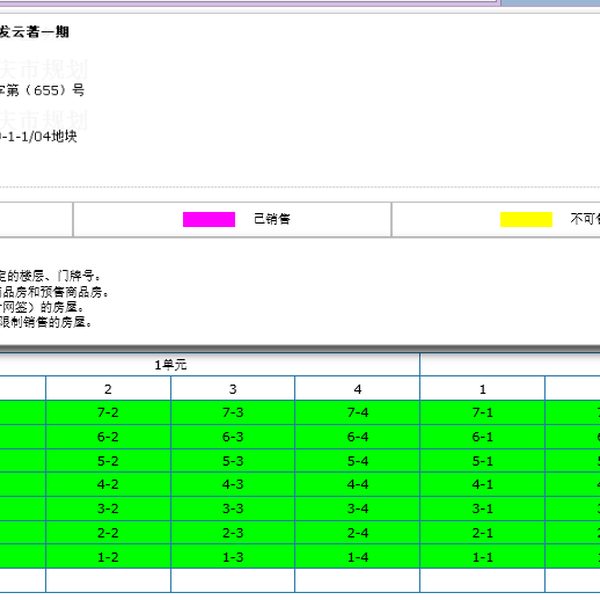600x600 pixels.
Task: View room 3-4 details
Action: [357, 509]
